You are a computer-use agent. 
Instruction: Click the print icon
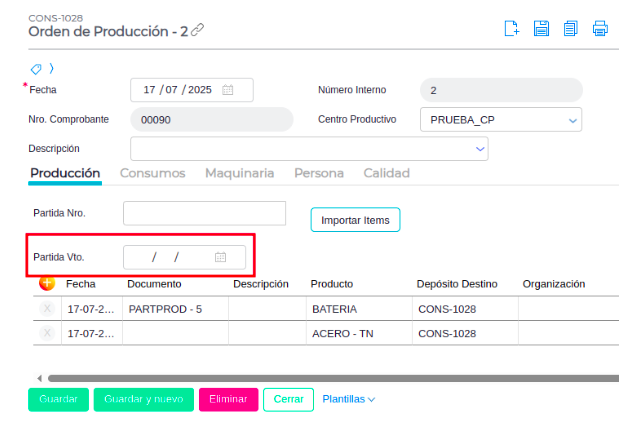pos(600,28)
